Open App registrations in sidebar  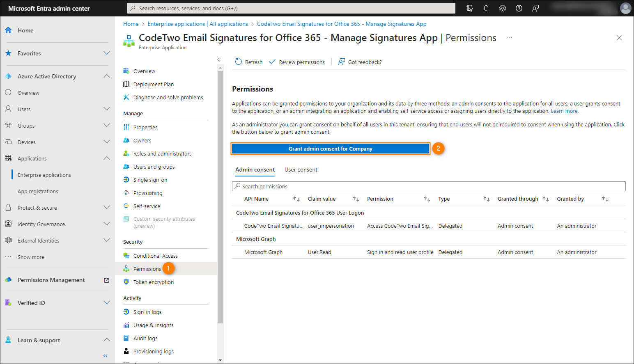[38, 191]
